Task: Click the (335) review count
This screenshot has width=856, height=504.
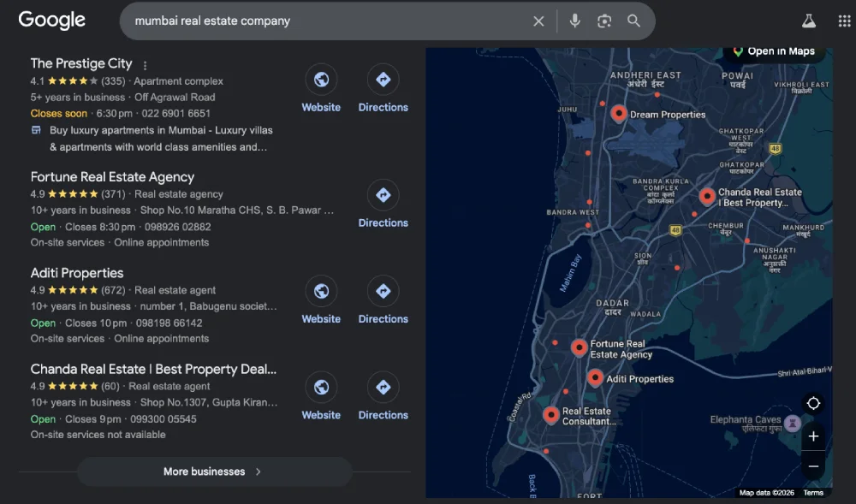Action: [x=113, y=80]
